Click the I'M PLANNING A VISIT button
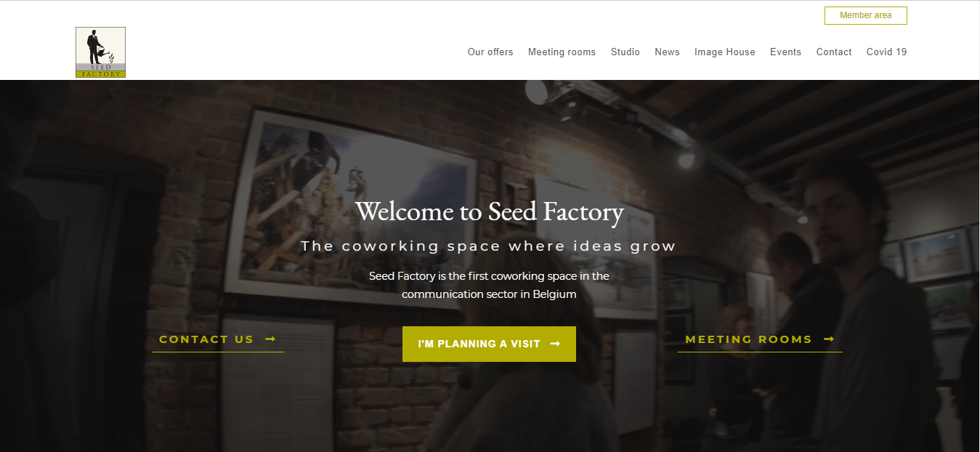Viewport: 980px width, 452px height. pos(489,344)
